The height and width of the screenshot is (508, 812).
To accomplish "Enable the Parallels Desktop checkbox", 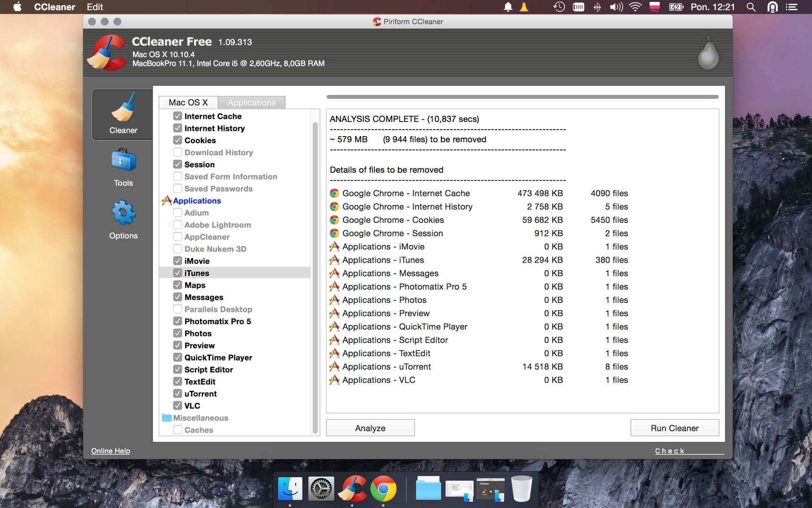I will tap(178, 309).
